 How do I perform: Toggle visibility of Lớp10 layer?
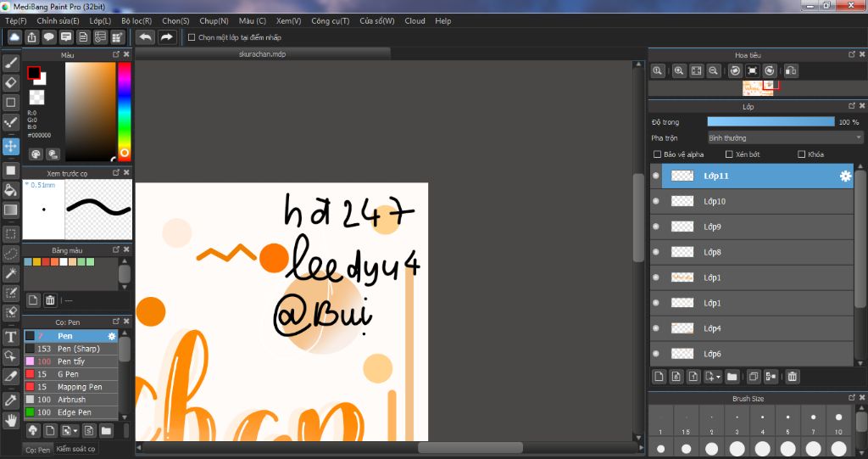click(x=656, y=201)
